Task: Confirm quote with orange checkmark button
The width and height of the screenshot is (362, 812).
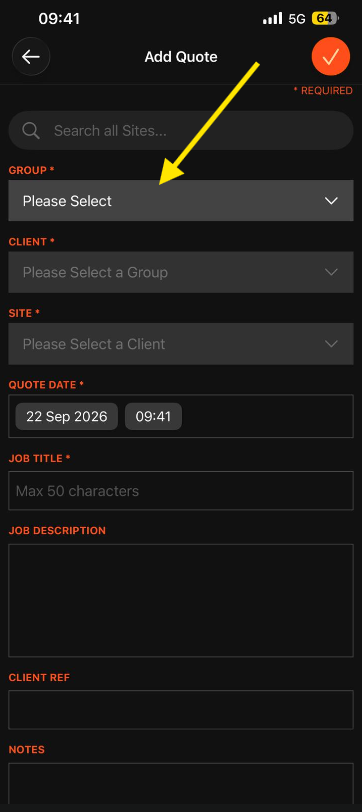Action: [331, 57]
